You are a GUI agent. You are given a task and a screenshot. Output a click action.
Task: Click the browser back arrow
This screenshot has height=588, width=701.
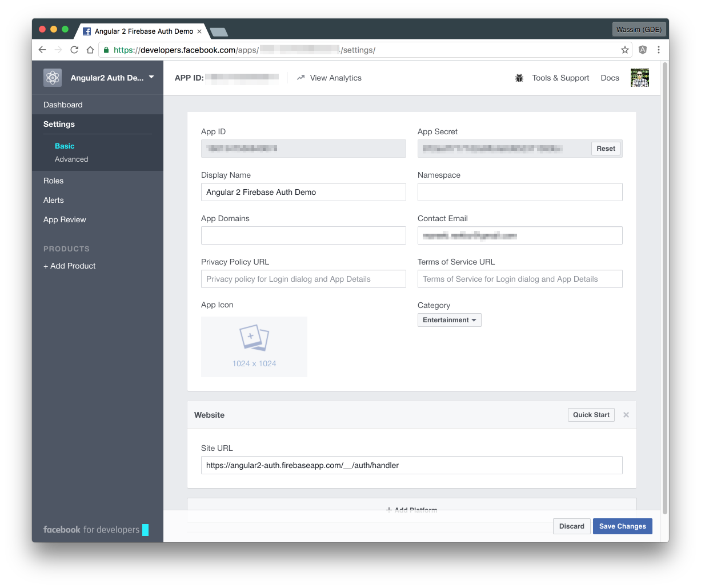click(x=42, y=50)
